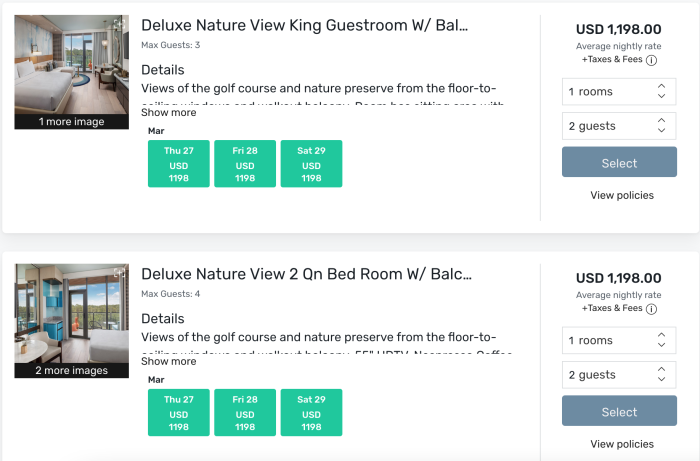Open rooms dropdown for 2 Qn Bed Room

click(619, 341)
